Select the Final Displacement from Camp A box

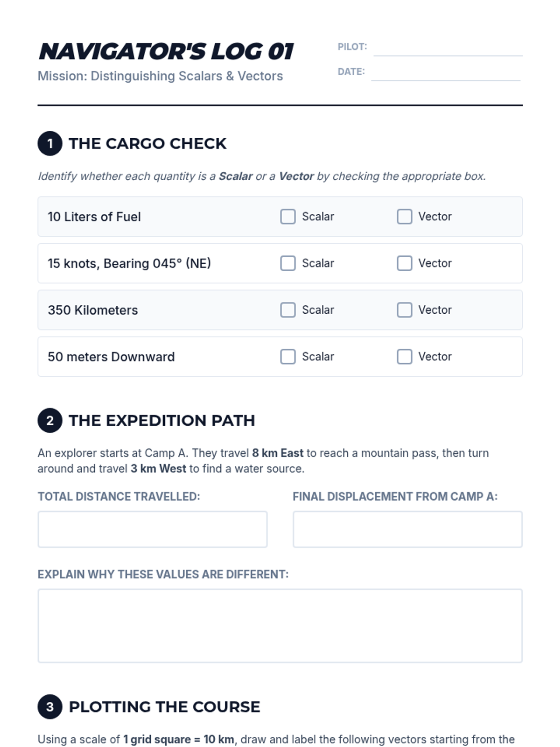(x=407, y=529)
